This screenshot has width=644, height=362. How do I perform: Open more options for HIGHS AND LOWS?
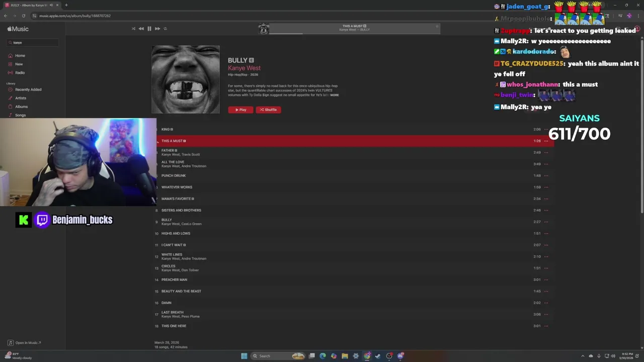[546, 233]
